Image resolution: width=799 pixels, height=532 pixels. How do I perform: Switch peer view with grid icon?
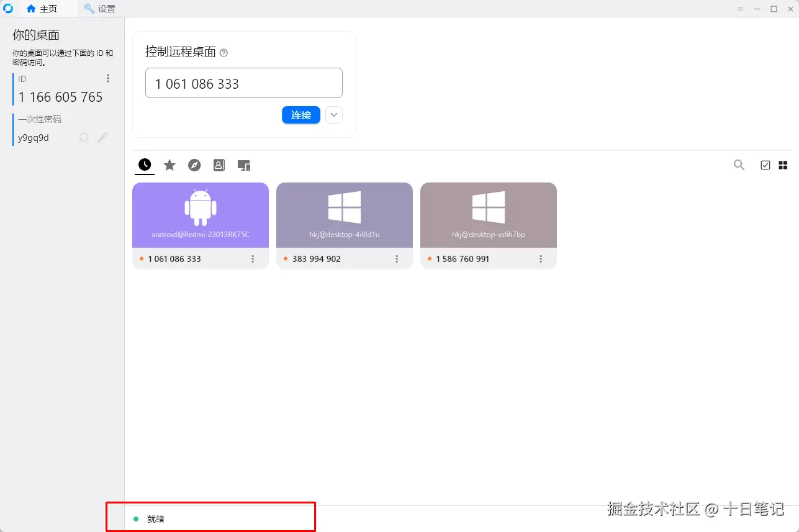pyautogui.click(x=783, y=165)
